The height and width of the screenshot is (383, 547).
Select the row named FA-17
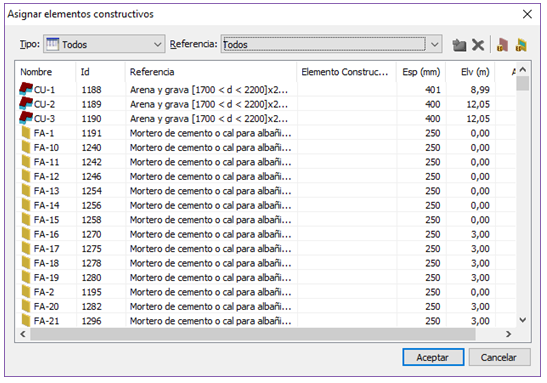[265, 248]
